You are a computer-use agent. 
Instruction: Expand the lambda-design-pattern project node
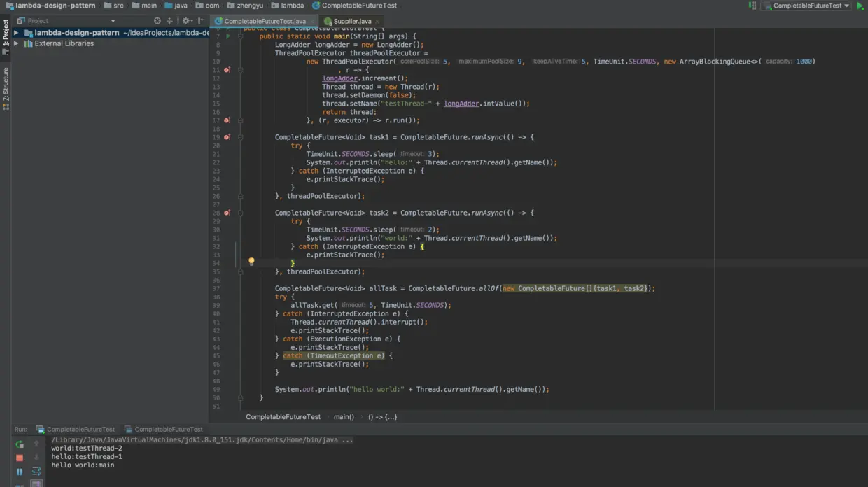click(x=16, y=33)
